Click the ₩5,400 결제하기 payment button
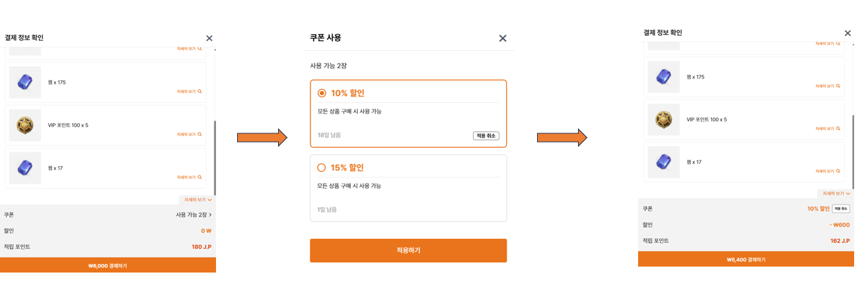Image resolution: width=868 pixels, height=291 pixels. coord(746,259)
